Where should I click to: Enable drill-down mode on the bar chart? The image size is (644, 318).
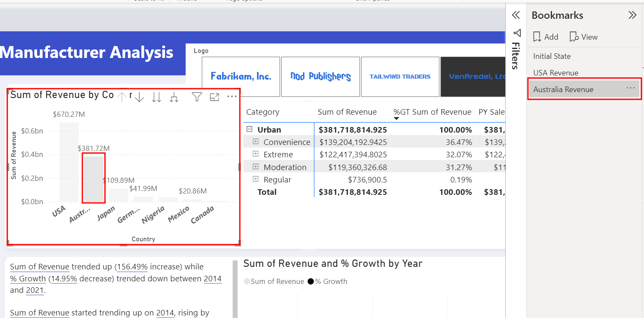coord(140,97)
